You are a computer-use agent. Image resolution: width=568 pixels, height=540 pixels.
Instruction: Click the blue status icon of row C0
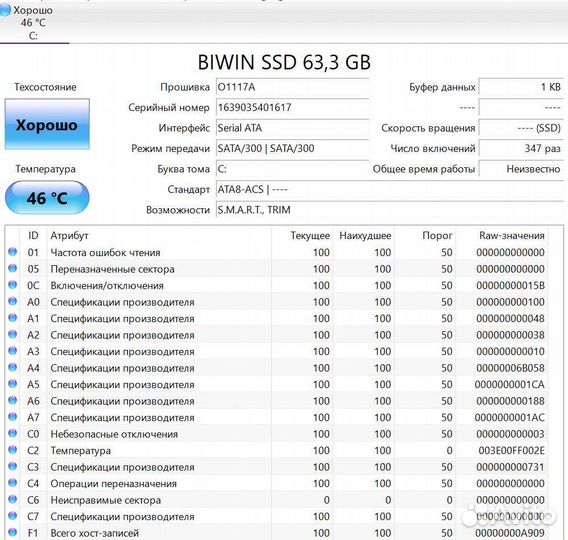point(13,433)
